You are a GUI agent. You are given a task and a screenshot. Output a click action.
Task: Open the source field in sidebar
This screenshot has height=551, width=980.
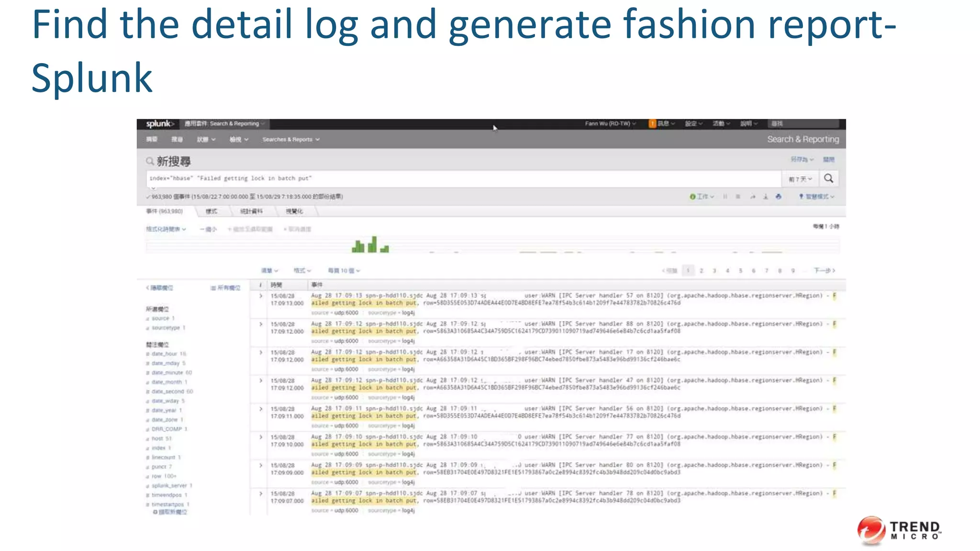[160, 319]
